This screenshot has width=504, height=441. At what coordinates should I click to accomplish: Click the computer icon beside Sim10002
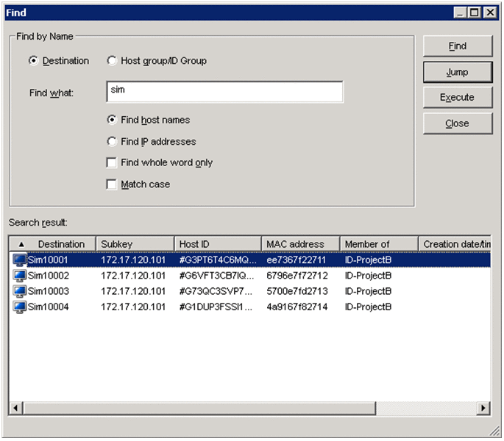(20, 276)
